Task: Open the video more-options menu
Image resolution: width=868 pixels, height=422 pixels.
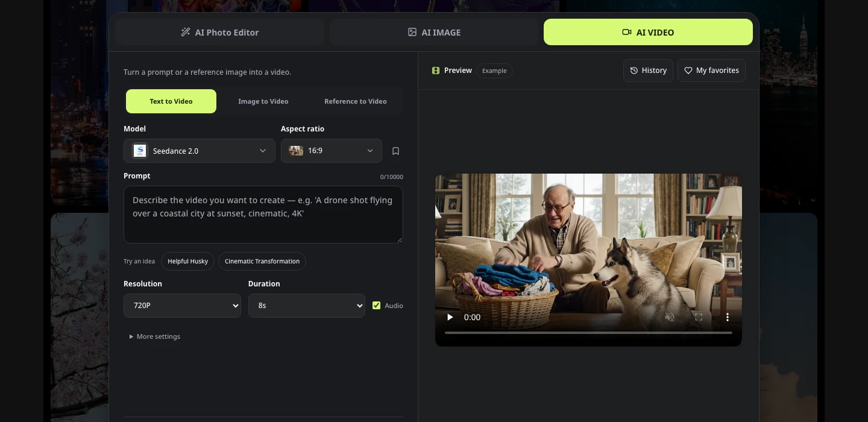Action: pyautogui.click(x=728, y=317)
